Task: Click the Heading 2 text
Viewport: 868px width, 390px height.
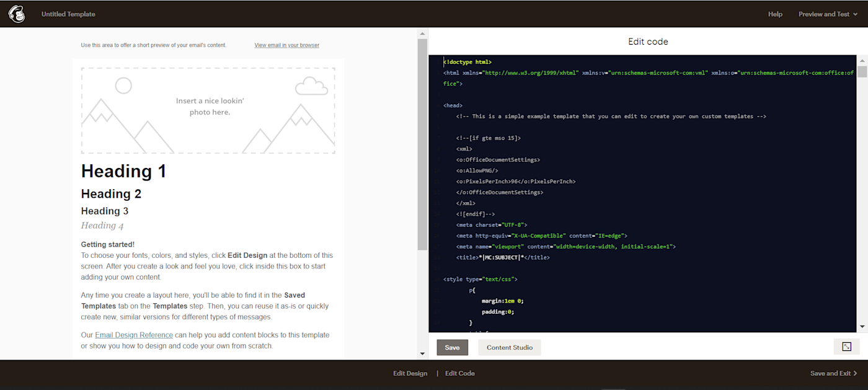Action: click(x=112, y=194)
